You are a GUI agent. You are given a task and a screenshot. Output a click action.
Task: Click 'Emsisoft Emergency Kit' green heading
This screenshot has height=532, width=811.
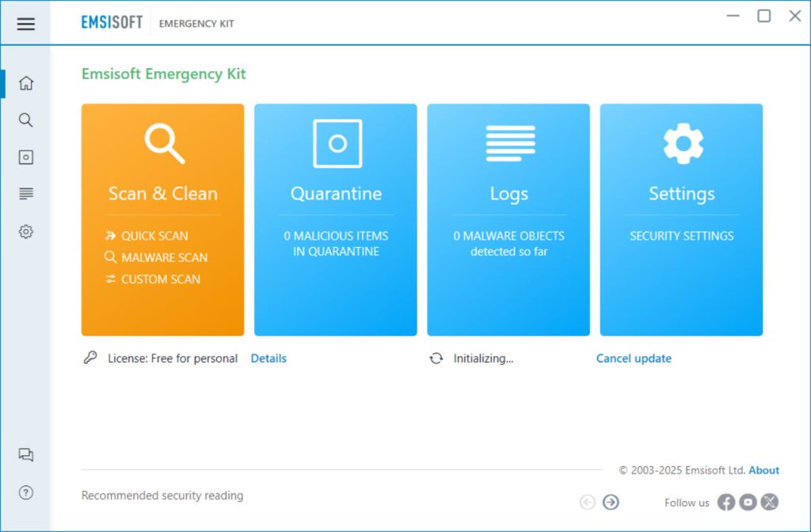[163, 74]
